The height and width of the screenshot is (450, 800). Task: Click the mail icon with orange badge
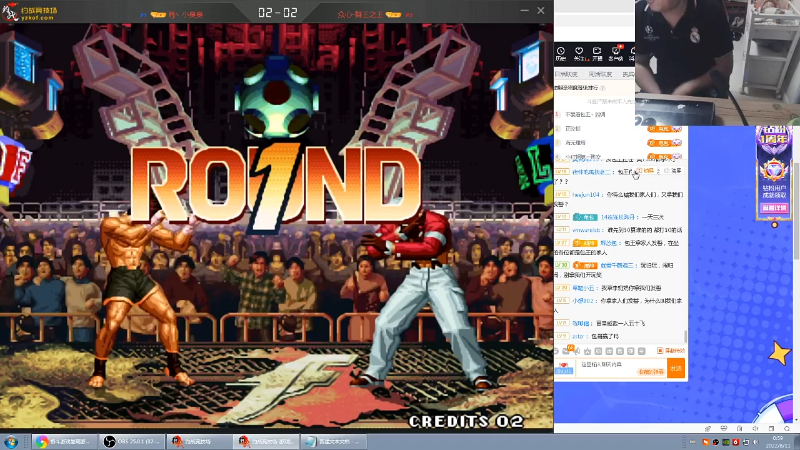coord(566,351)
